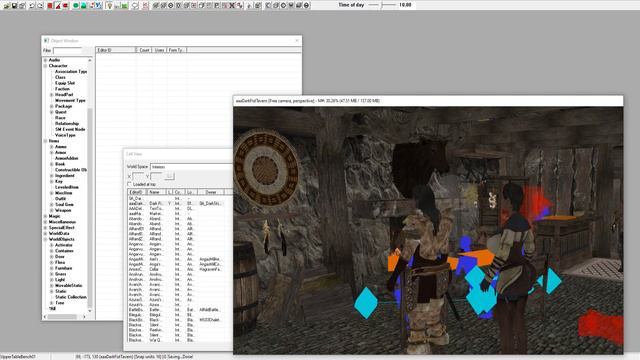Expand the Miscellaneous tree node
This screenshot has height=360, width=640.
click(45, 222)
